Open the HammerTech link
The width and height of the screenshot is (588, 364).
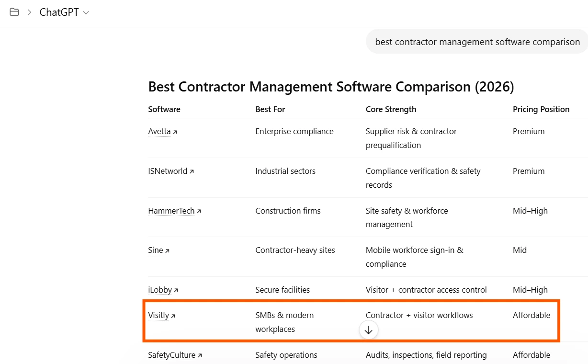point(171,211)
